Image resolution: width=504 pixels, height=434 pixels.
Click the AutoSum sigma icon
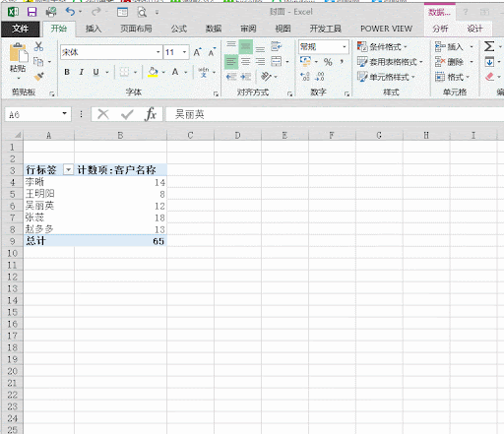(489, 46)
